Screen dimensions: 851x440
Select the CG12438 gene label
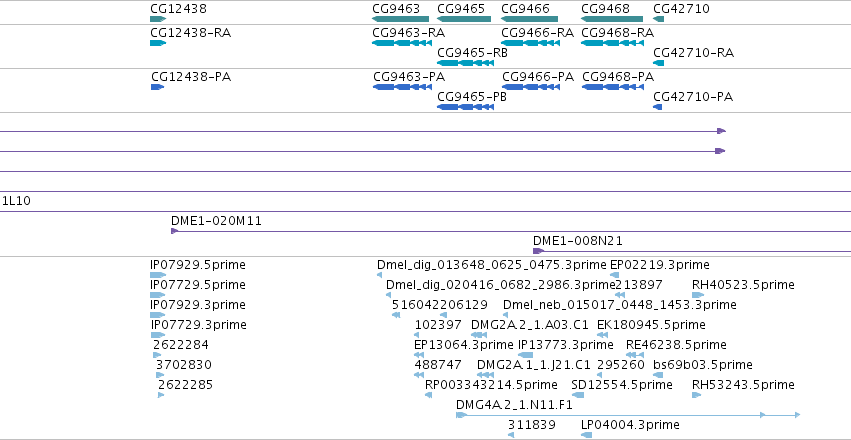(x=179, y=9)
